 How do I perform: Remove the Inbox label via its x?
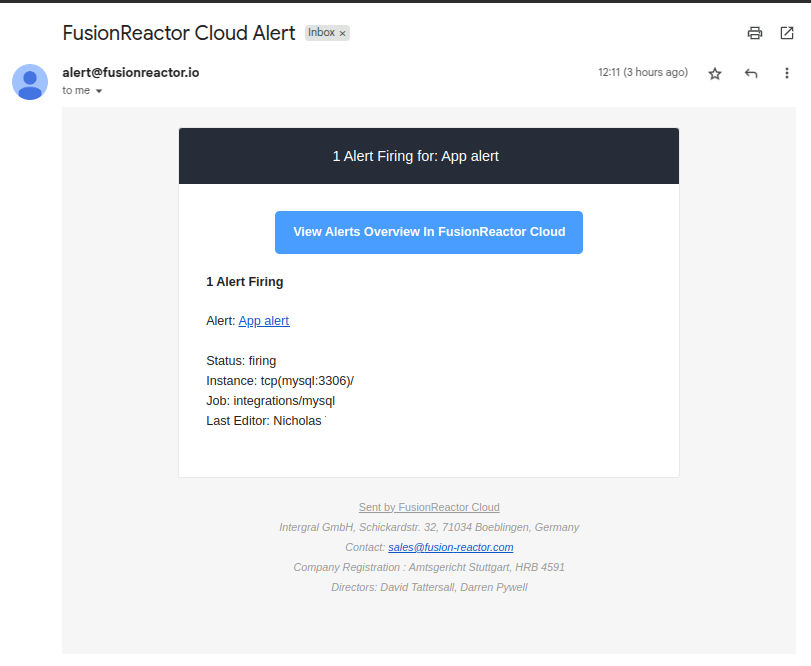tap(342, 33)
